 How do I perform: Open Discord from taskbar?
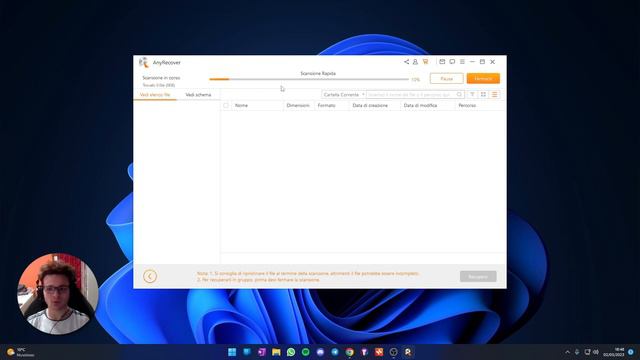pos(320,352)
